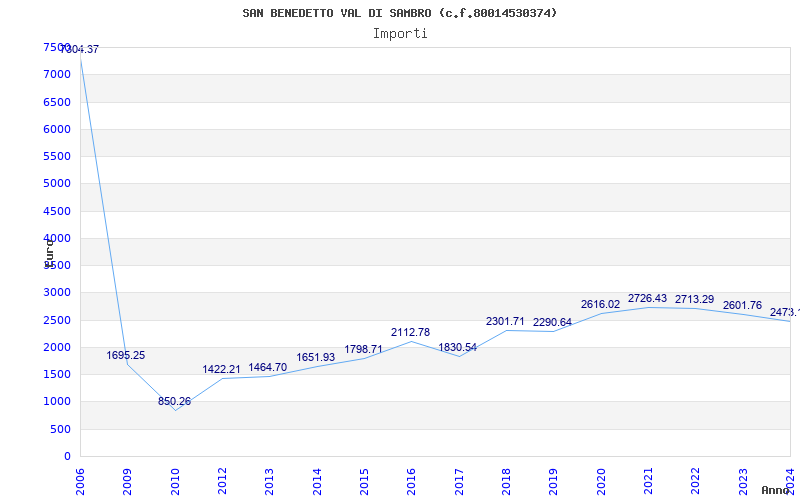Click the 2012 x-axis year label

222,482
